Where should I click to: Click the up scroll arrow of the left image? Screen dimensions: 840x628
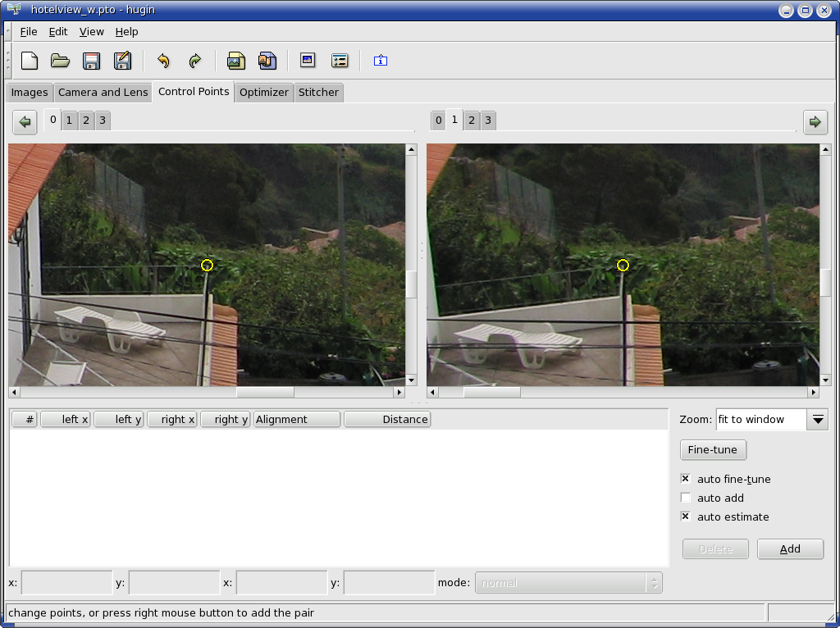click(412, 149)
